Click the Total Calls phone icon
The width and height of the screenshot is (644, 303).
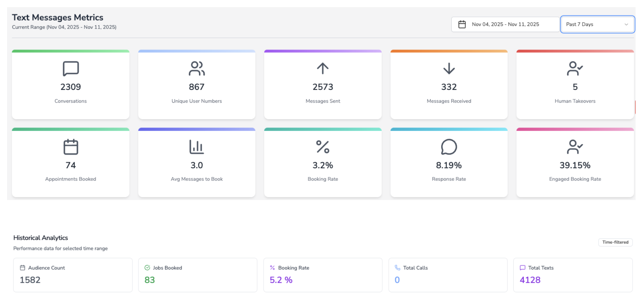click(397, 268)
